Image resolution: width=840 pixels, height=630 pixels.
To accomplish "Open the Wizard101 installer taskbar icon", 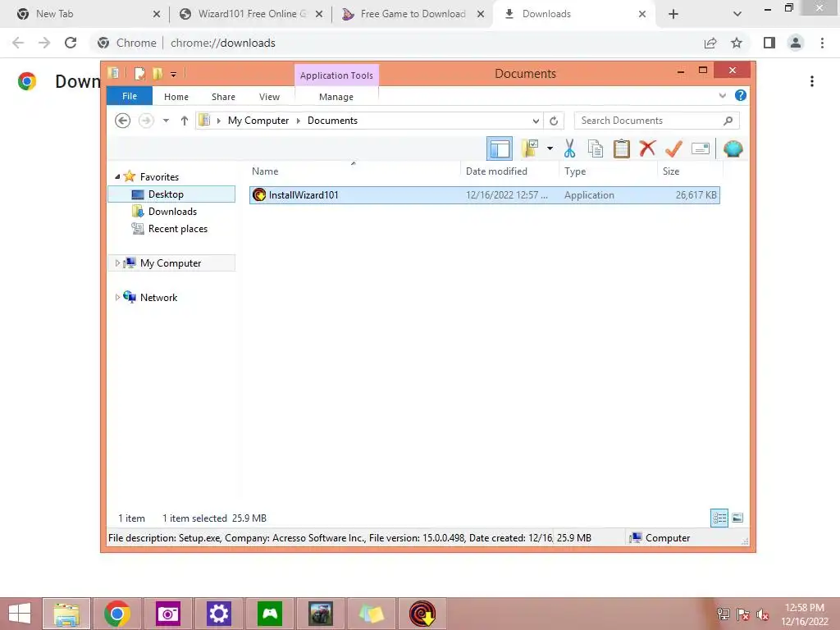I will pyautogui.click(x=422, y=614).
